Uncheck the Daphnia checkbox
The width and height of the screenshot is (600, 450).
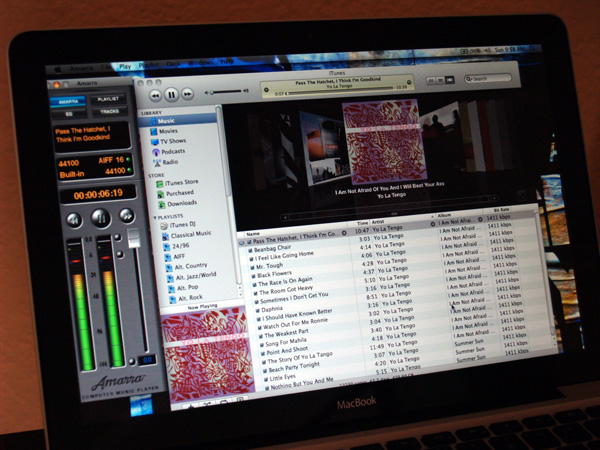click(x=258, y=311)
